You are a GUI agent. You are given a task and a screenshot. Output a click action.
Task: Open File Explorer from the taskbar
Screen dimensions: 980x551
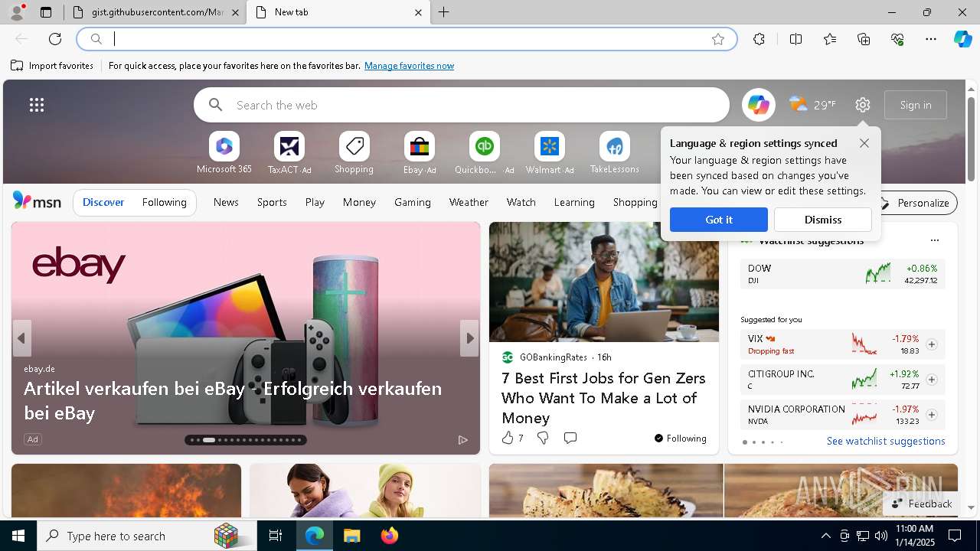[351, 536]
